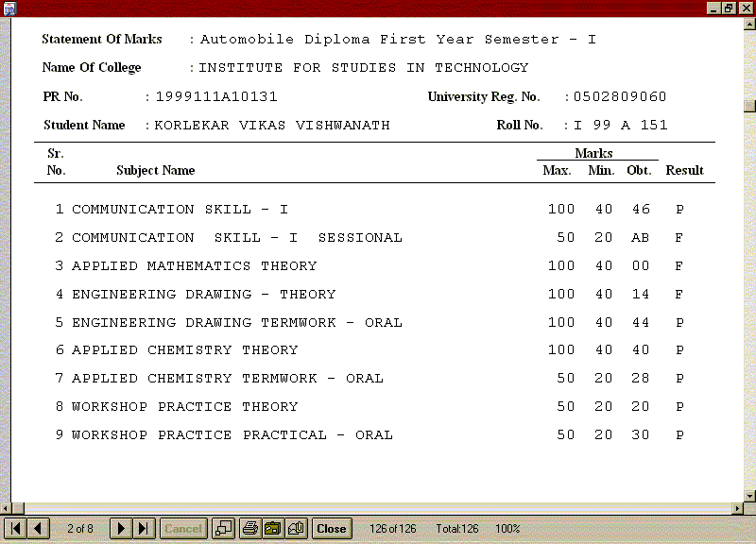Go to the first page of report
This screenshot has width=756, height=544.
click(16, 529)
